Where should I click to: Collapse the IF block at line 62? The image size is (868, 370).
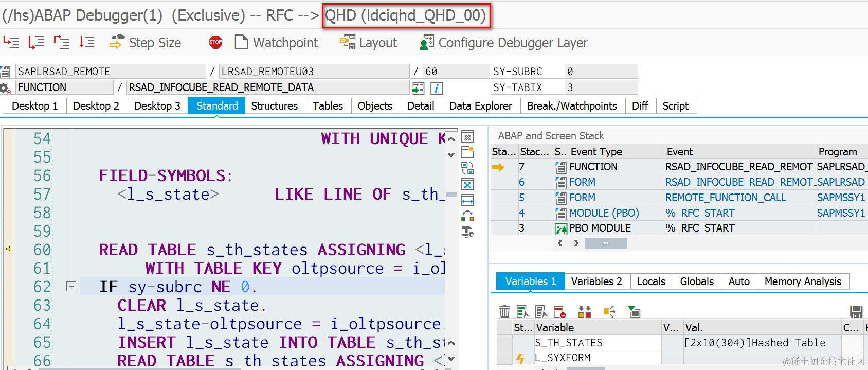(x=71, y=287)
